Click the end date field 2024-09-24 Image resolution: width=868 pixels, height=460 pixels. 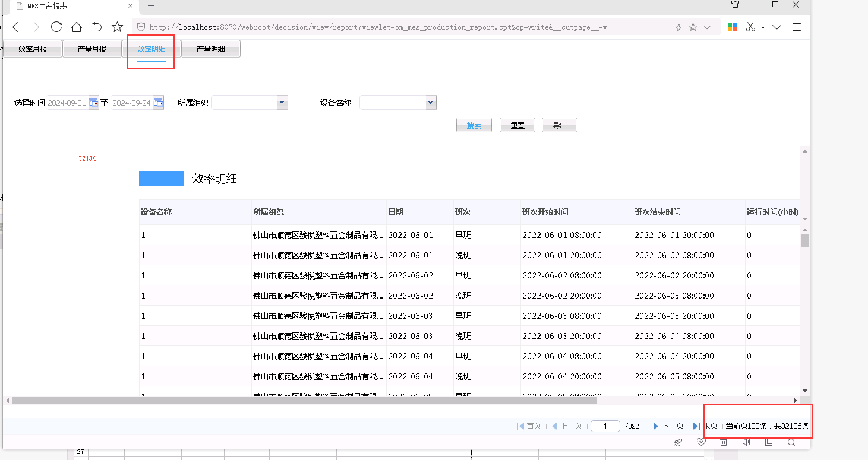[x=132, y=103]
